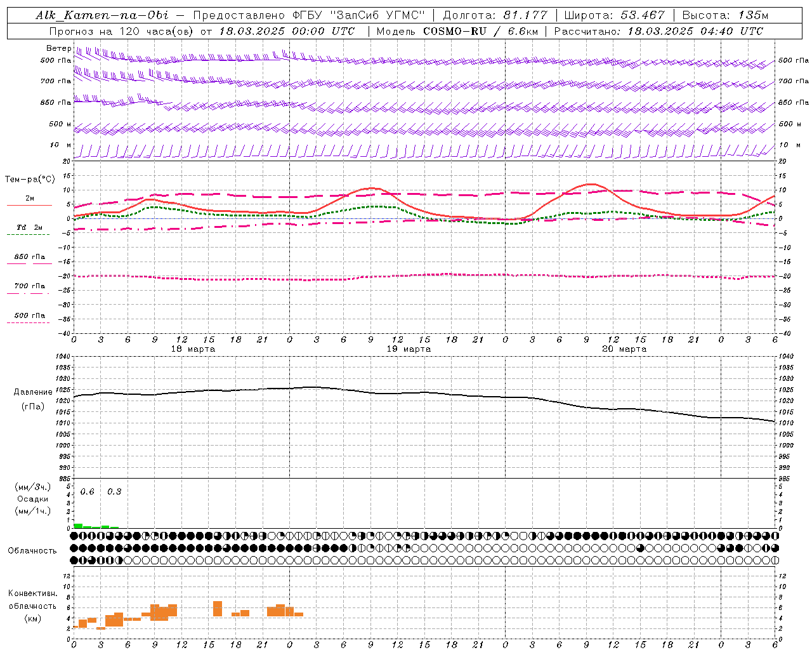
Task: Click the (км) unit label for convective cloud
Action: coord(32,618)
